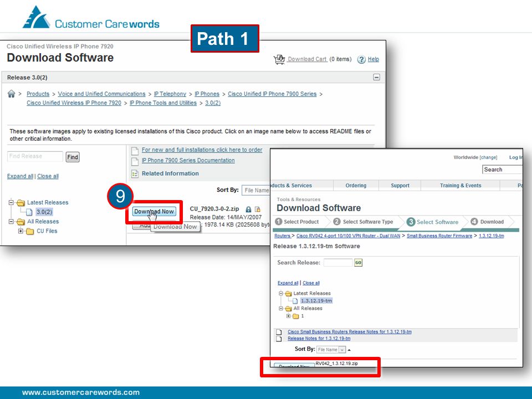This screenshot has height=399, width=532.
Task: Click Close all in Cisco 7920 window
Action: tap(48, 176)
